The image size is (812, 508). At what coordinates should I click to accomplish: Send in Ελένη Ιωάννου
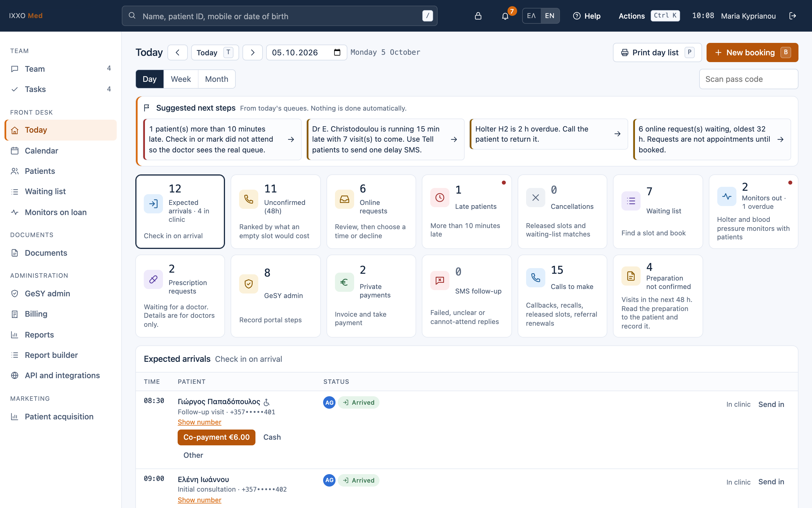771,482
